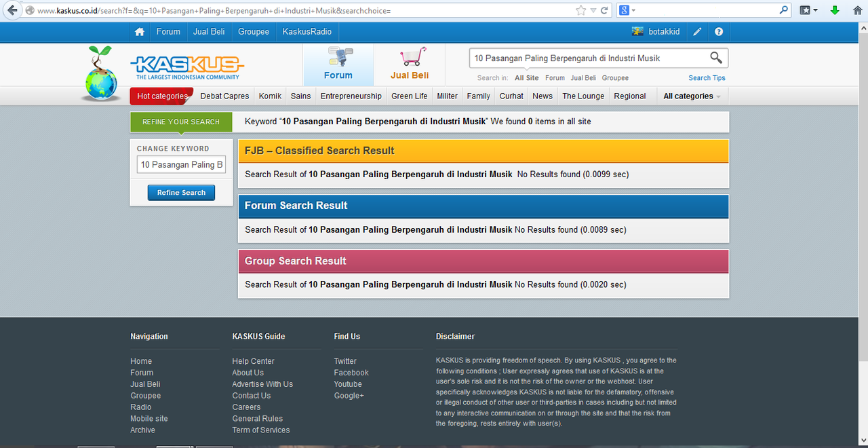
Task: Open the About Us link
Action: click(248, 373)
